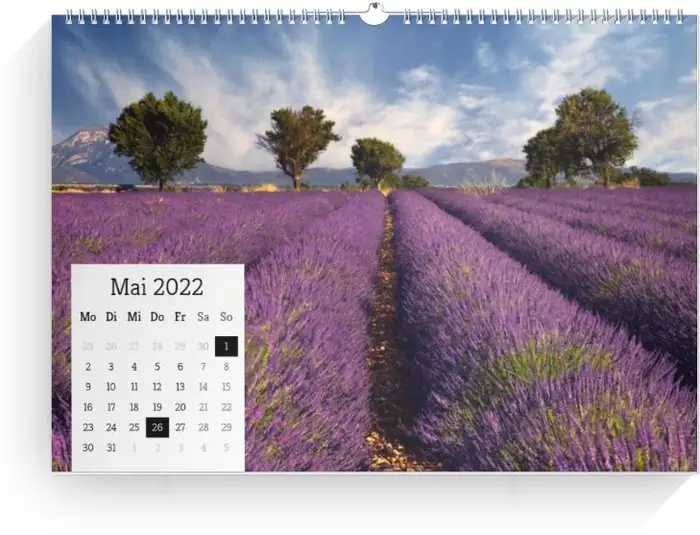The width and height of the screenshot is (700, 535).
Task: Click the metal hanger hook at the top
Action: coord(373,14)
